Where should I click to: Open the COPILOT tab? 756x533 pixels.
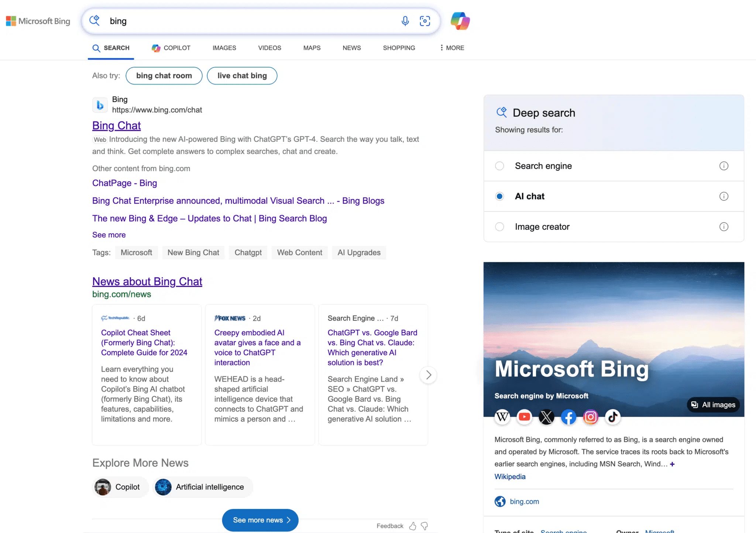click(x=171, y=48)
